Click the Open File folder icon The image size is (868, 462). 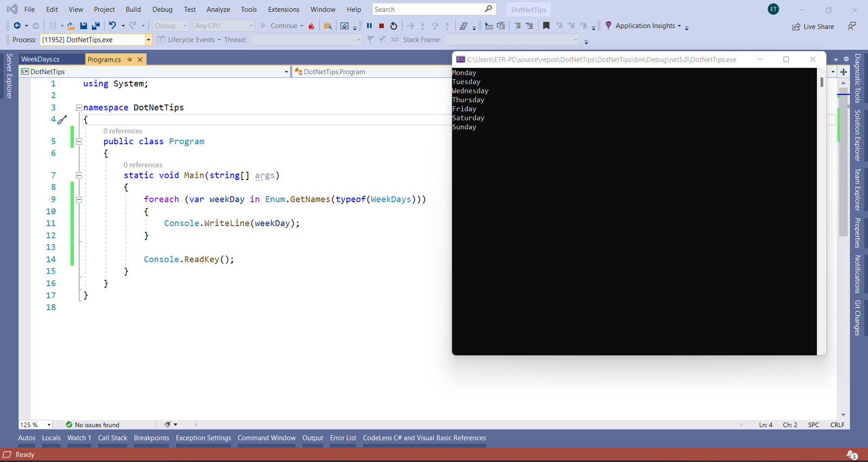click(x=71, y=25)
